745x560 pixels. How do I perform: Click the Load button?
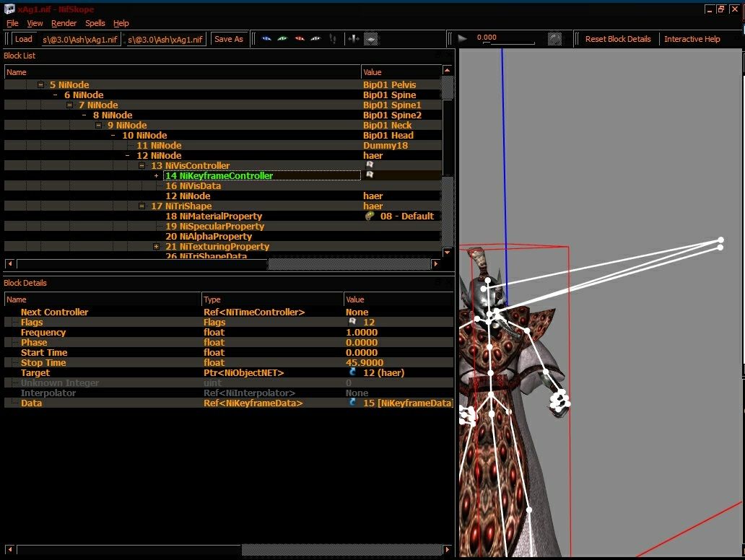click(x=24, y=39)
